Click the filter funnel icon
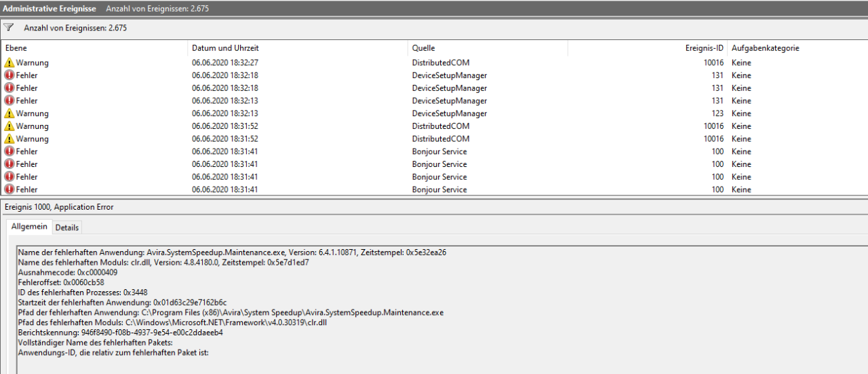Screen dimensions: 868x374 [8, 28]
